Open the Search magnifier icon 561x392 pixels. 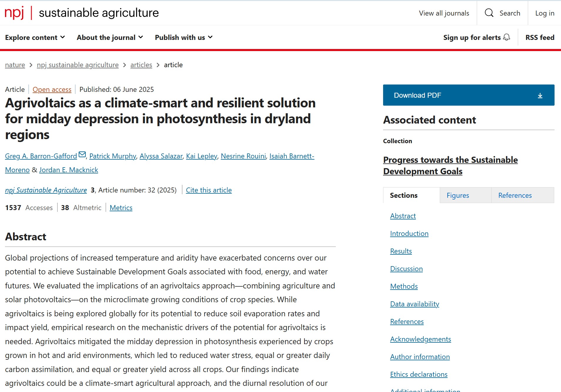(489, 13)
